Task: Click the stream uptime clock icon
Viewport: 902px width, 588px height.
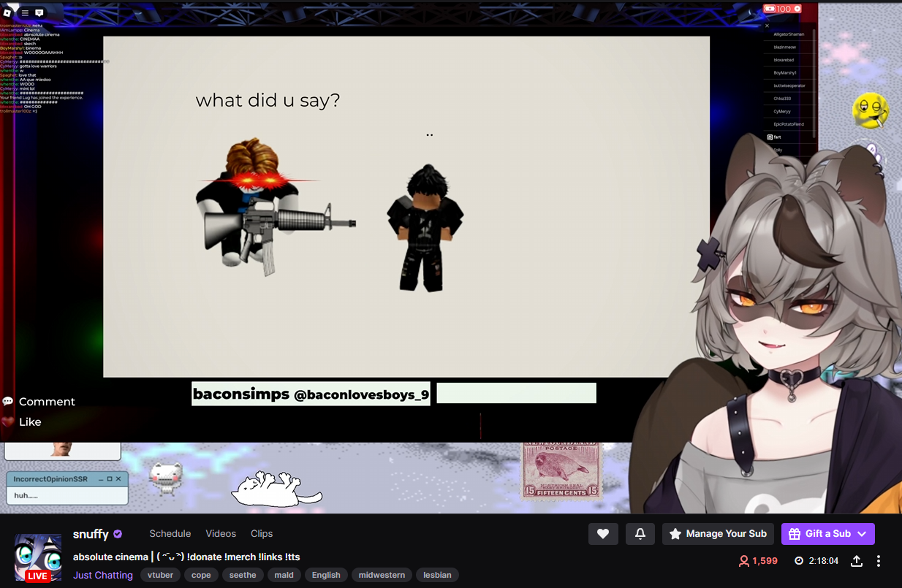Action: click(x=799, y=561)
